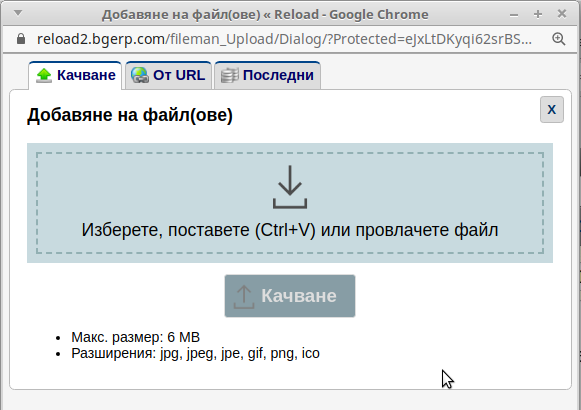
Task: Open the window menu triangle in title bar
Action: pyautogui.click(x=17, y=13)
